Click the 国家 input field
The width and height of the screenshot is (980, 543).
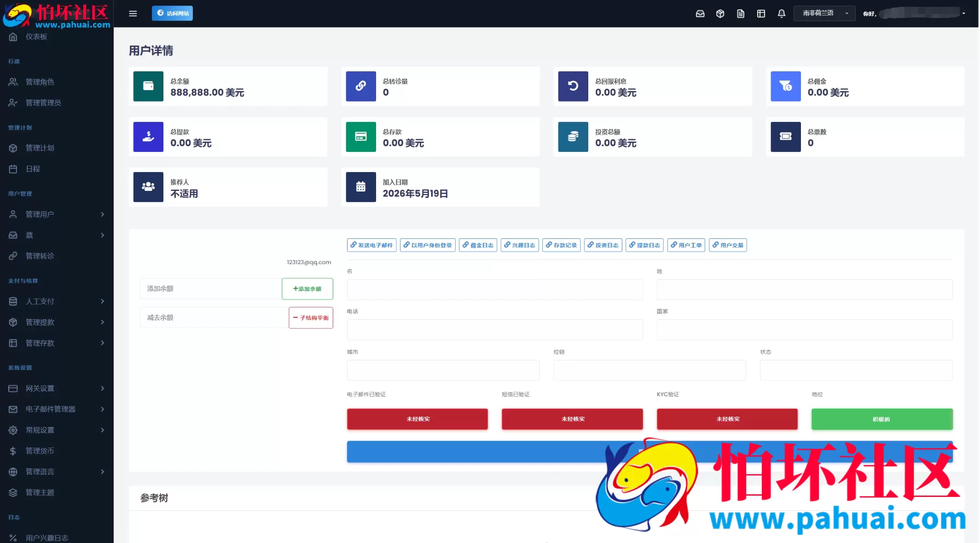pos(805,330)
